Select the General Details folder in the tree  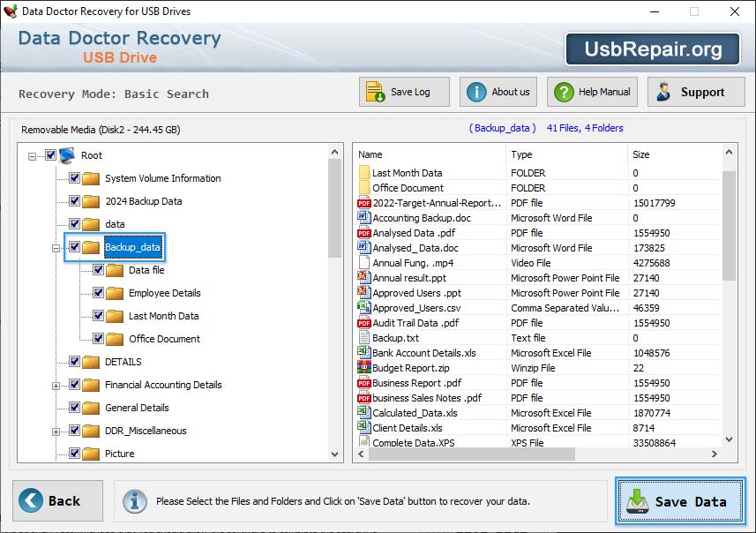137,408
